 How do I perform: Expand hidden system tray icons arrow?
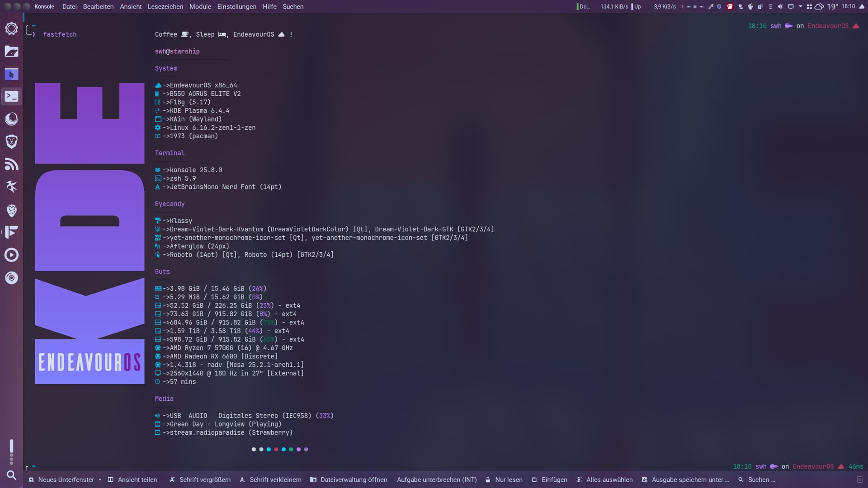[800, 7]
